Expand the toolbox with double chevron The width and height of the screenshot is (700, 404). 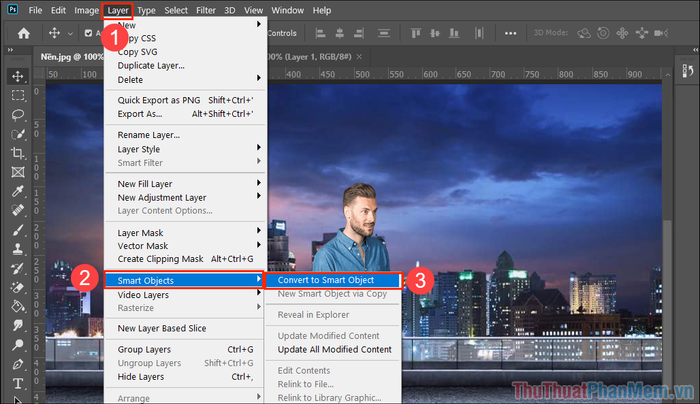click(x=10, y=50)
